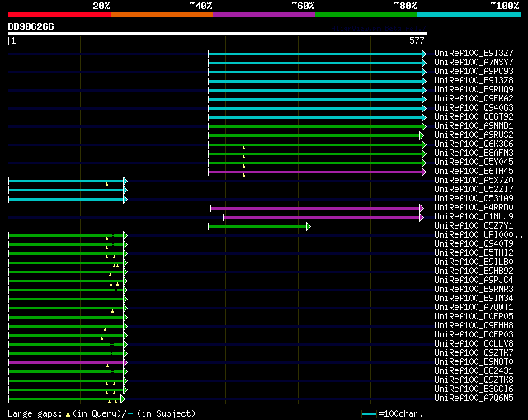This screenshot has height=420, width=528.
Task: Click the cyan arrowhead of the UniRef100_A5X7Z0 hit
Action: (125, 181)
